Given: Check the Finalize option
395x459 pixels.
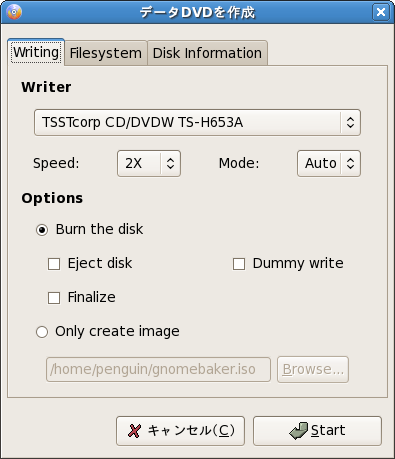Looking at the screenshot, I should click(54, 298).
